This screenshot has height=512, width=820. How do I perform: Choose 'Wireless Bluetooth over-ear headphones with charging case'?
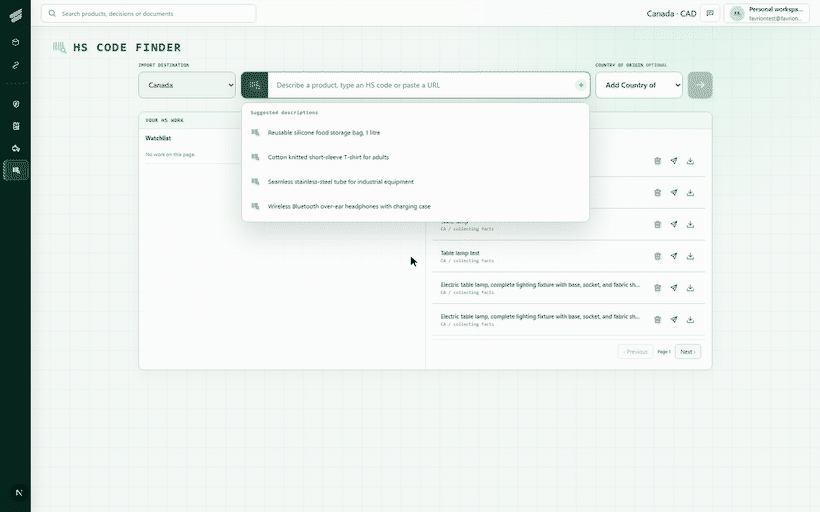[415, 206]
